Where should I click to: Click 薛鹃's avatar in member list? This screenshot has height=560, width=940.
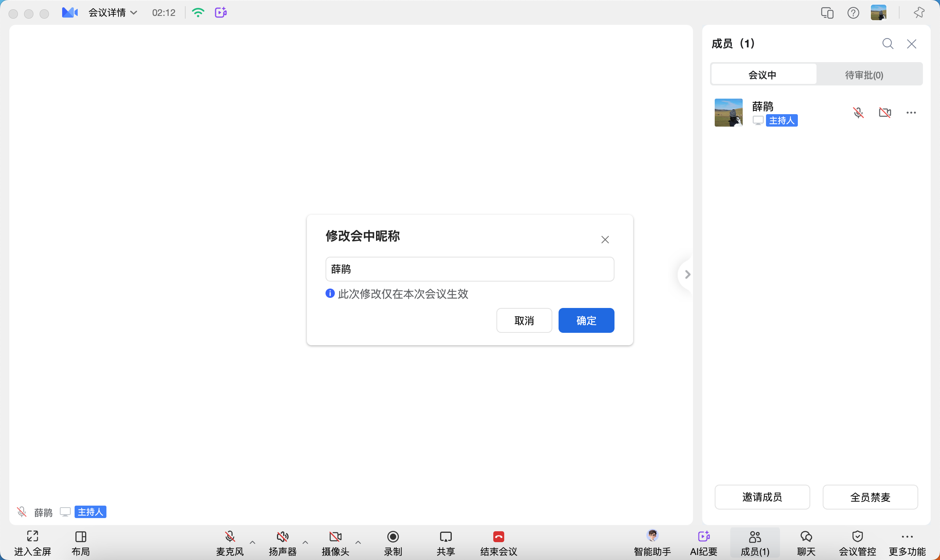(x=729, y=113)
